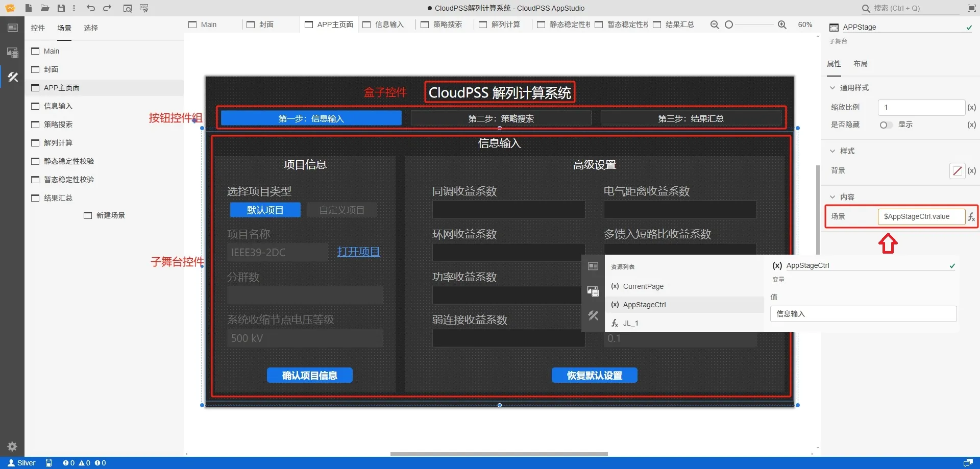Screen dimensions: 980x469
Task: Select 默认项目 project type
Action: (x=265, y=210)
